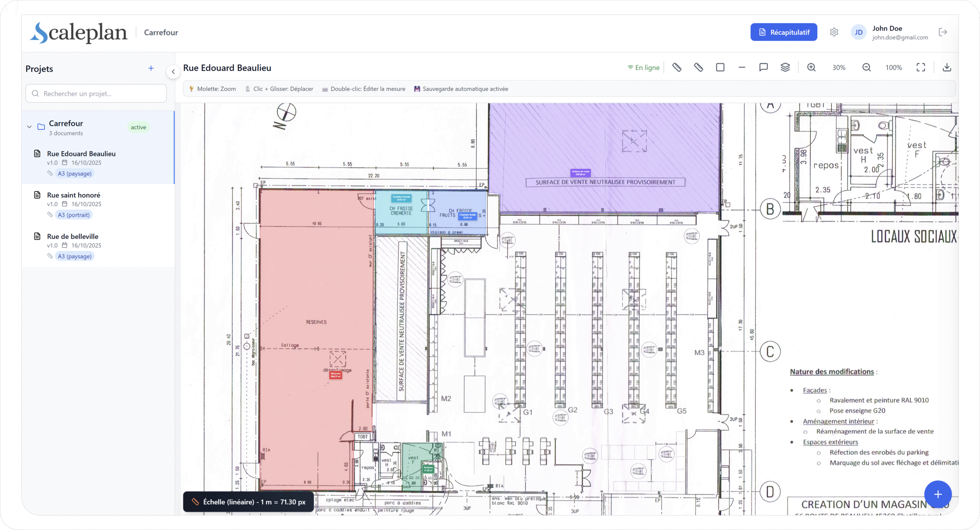The height and width of the screenshot is (530, 980).
Task: Select the second ruler scale tool
Action: 698,67
